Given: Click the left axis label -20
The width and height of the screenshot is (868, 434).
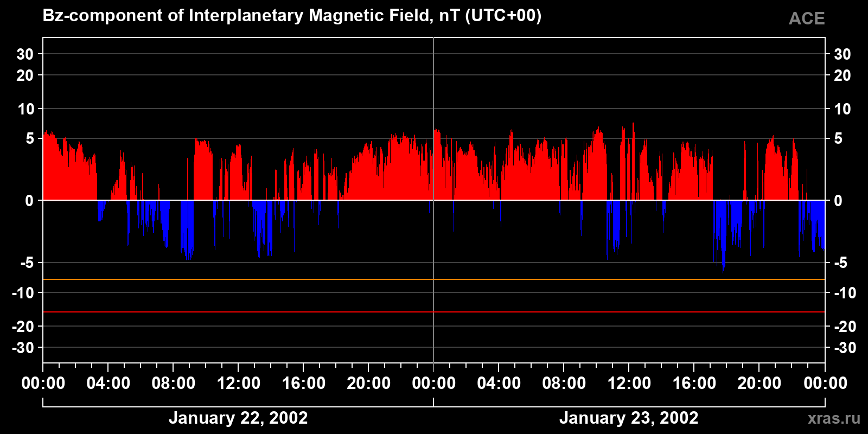Looking at the screenshot, I should 23,327.
